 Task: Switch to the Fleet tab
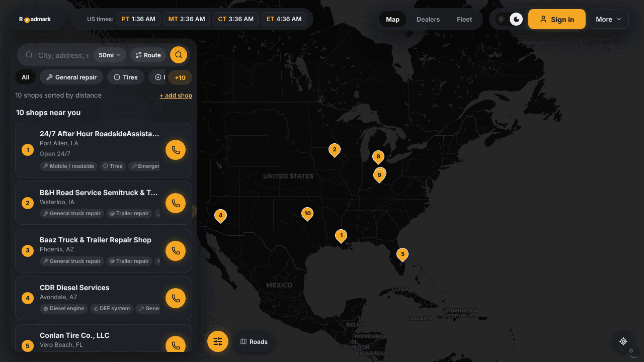[464, 20]
